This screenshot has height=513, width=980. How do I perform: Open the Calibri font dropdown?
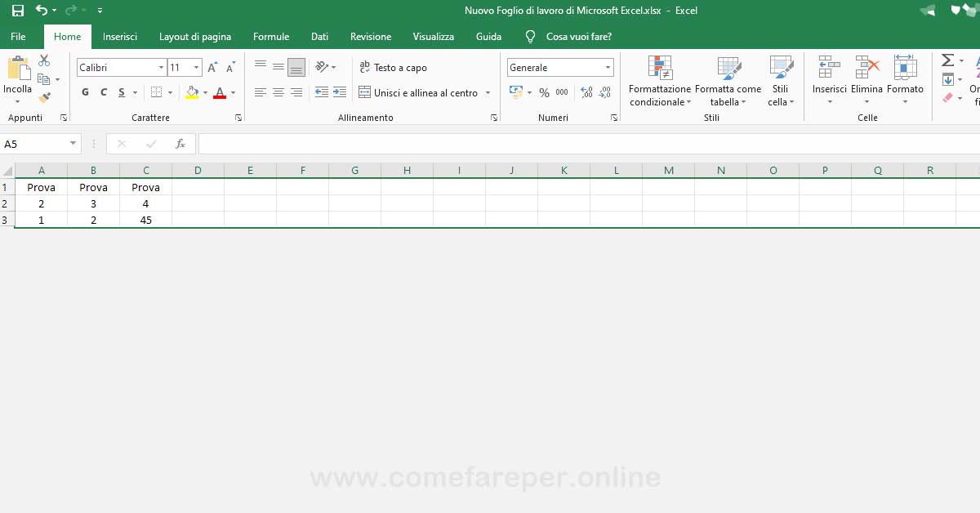(x=160, y=67)
